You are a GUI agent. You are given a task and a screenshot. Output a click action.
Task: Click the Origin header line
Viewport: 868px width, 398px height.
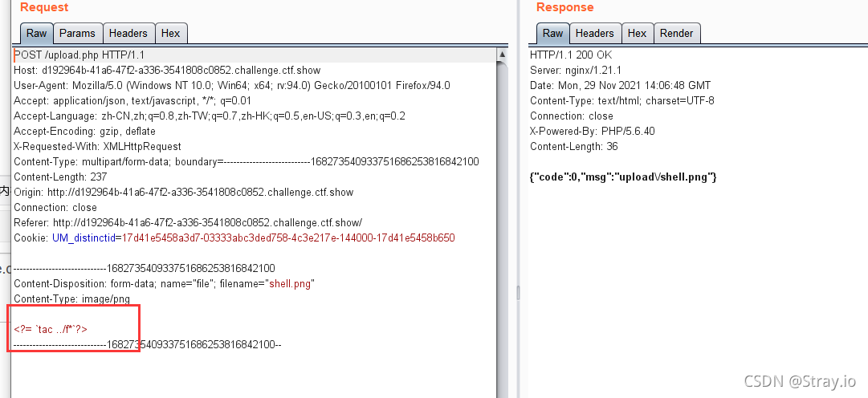tap(184, 192)
